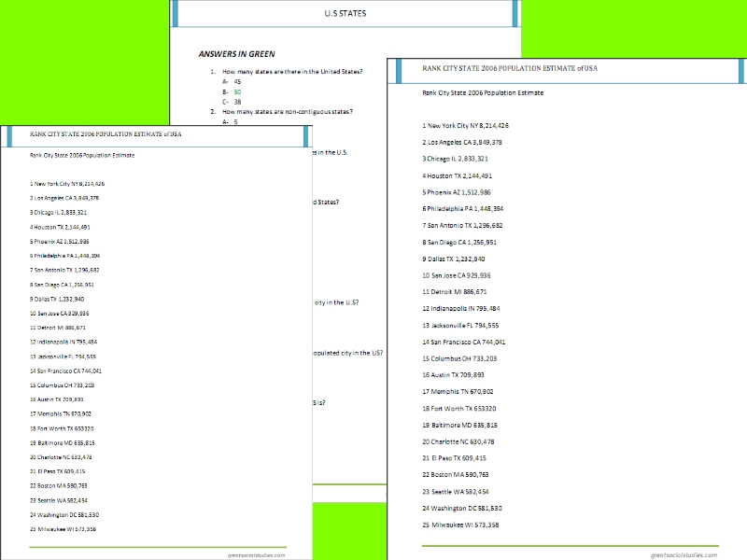Image resolution: width=747 pixels, height=560 pixels.
Task: Click the San Jose CA row on the left page
Action: click(x=60, y=314)
